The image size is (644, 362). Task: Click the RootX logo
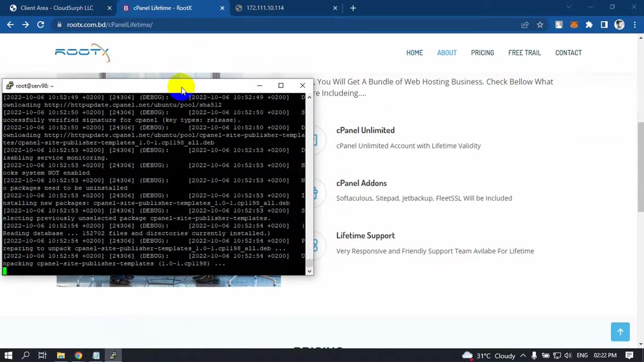point(82,53)
